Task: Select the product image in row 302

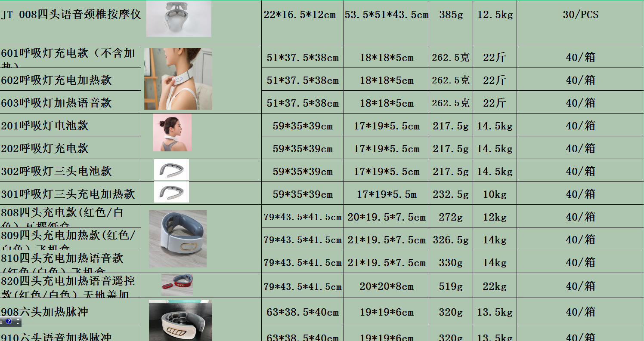Action: pyautogui.click(x=171, y=170)
